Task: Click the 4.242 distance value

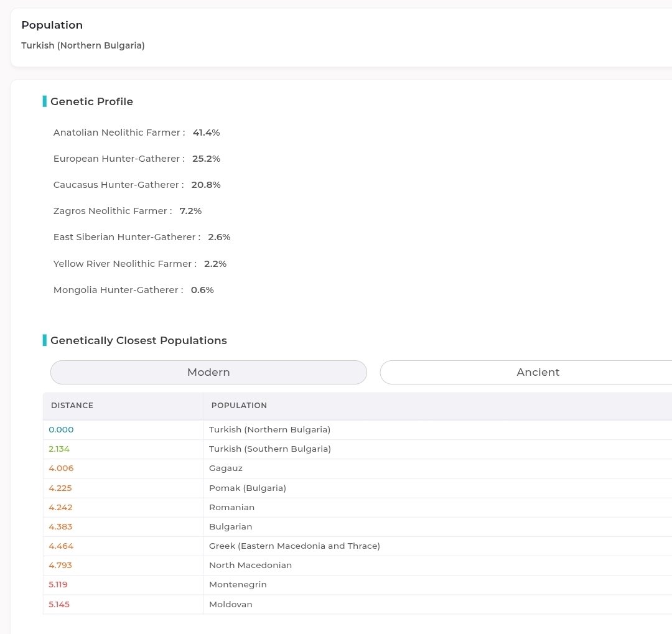Action: click(x=60, y=507)
